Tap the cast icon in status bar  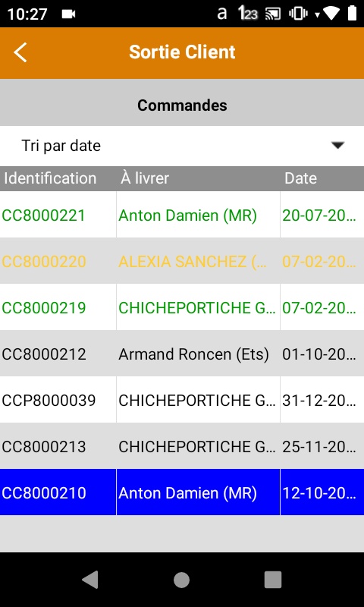click(273, 14)
